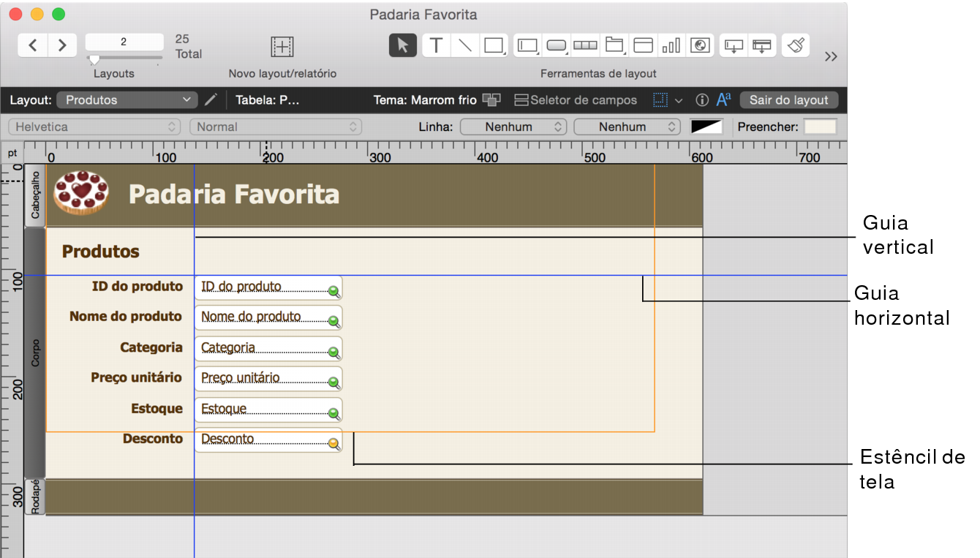Click the Sair do layout button
The width and height of the screenshot is (980, 558).
pyautogui.click(x=789, y=99)
